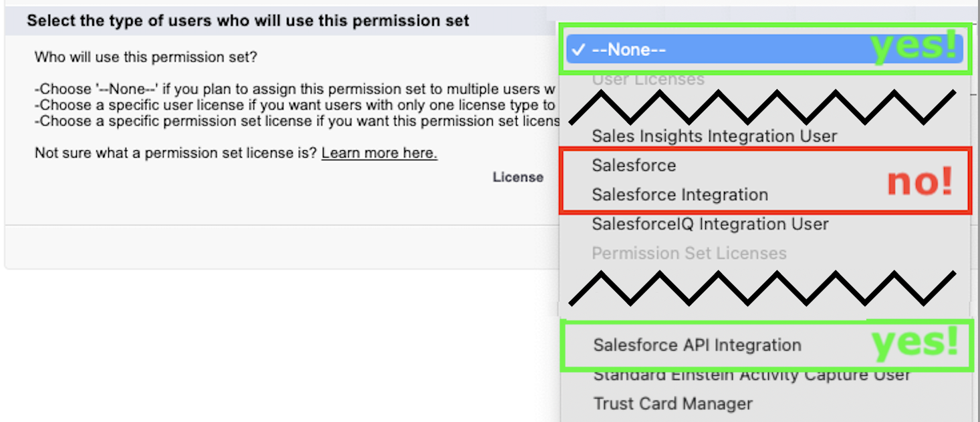This screenshot has height=422, width=980.
Task: Click the Permission Set Licenses group header
Action: pyautogui.click(x=689, y=254)
